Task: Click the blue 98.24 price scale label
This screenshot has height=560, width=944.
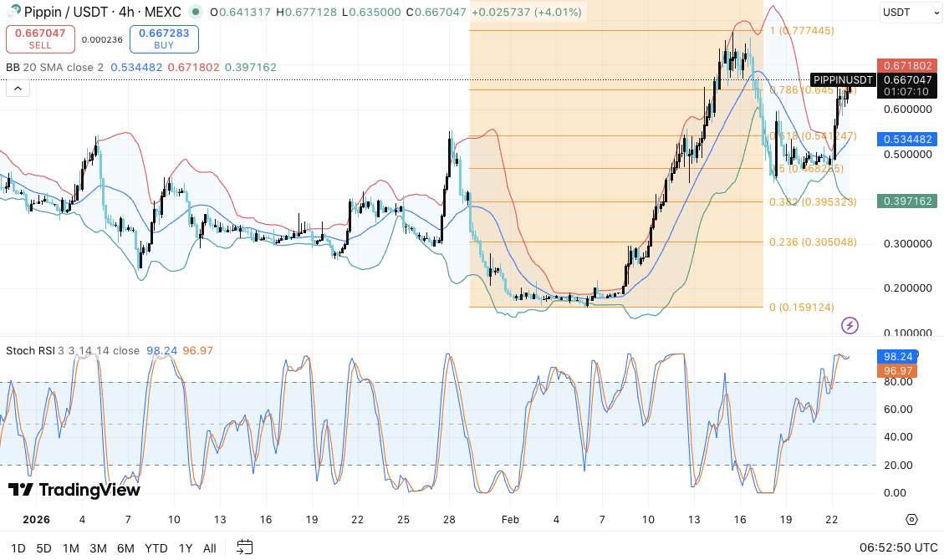Action: [x=896, y=356]
